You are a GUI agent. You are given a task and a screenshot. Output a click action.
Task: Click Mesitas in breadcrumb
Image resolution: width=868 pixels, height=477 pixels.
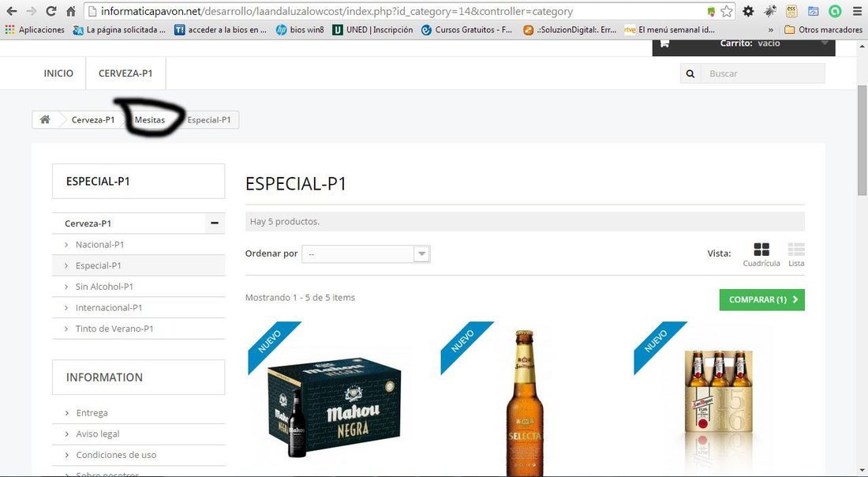[x=149, y=120]
